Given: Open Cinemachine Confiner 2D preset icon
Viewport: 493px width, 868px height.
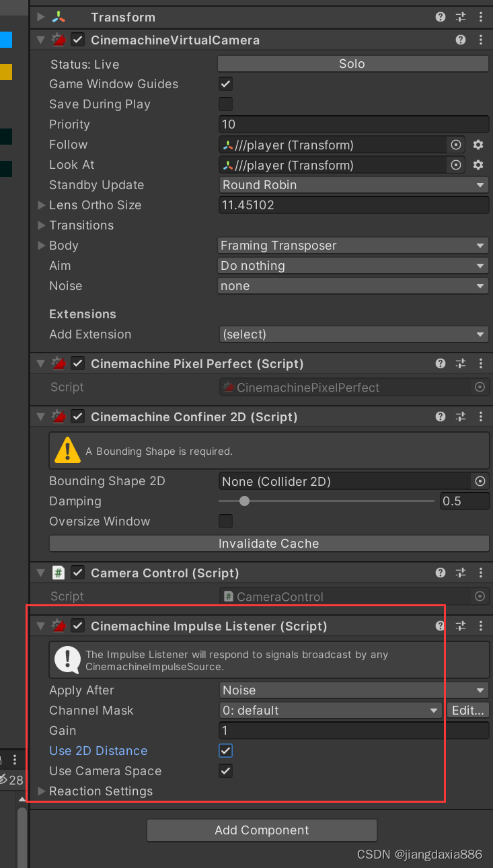Looking at the screenshot, I should [461, 417].
